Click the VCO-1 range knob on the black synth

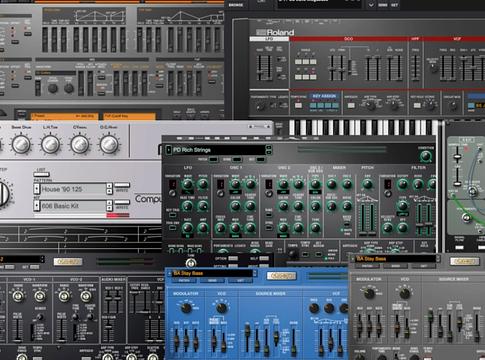[x=18, y=296]
